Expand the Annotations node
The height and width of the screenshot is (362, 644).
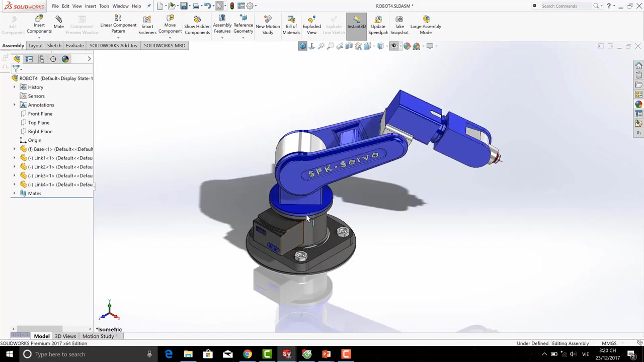click(x=14, y=105)
